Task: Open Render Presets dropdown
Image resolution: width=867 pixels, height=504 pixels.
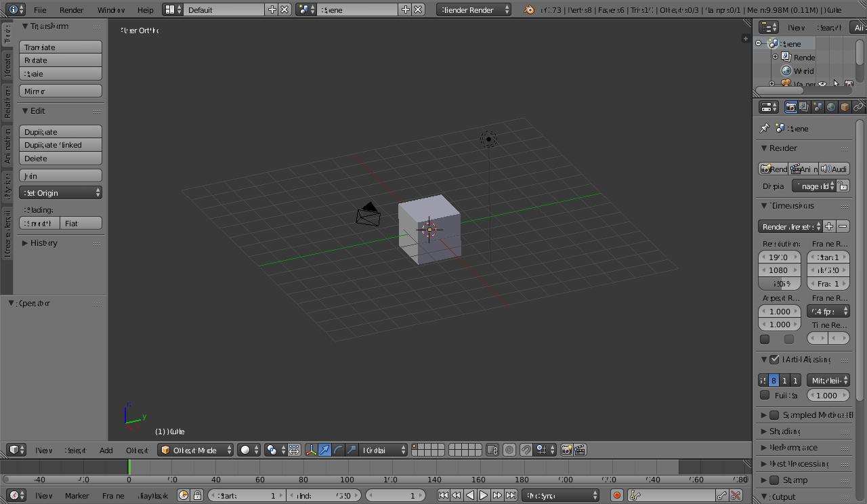Action: coord(790,226)
